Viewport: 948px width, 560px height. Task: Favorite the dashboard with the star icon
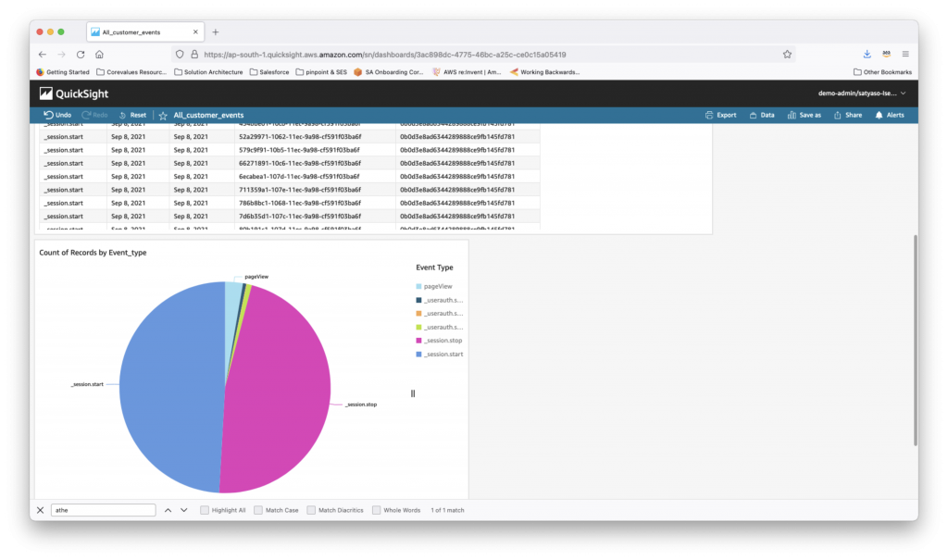[x=163, y=116]
